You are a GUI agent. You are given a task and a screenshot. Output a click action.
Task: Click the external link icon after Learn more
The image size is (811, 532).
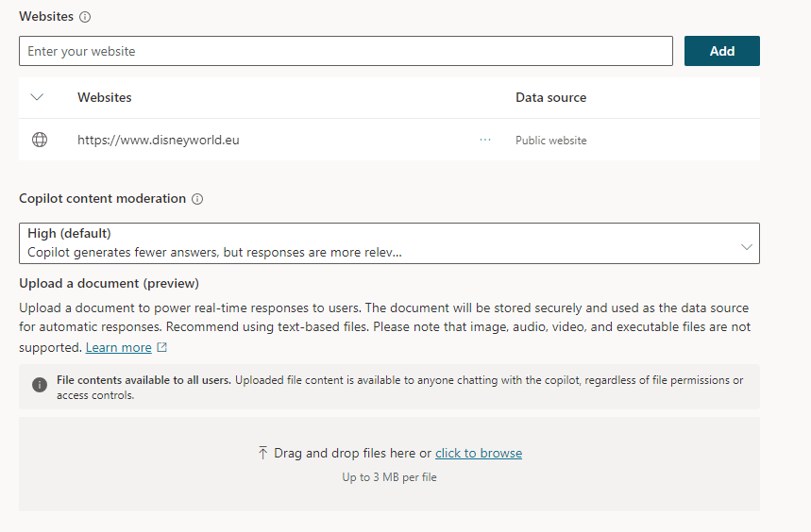(x=161, y=348)
